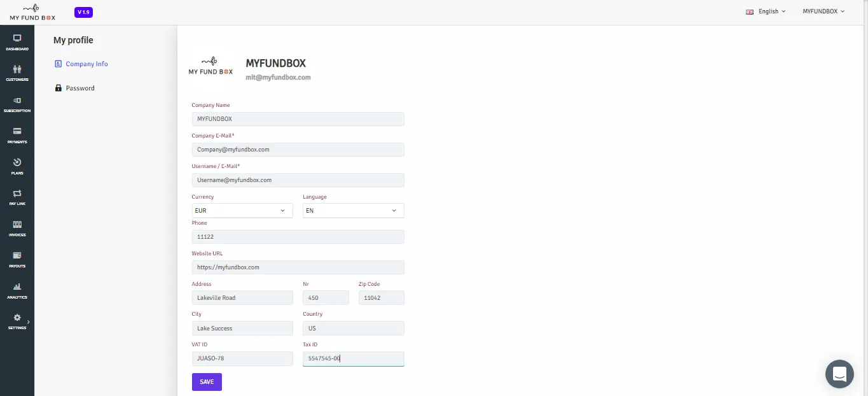The image size is (868, 396).
Task: Click the City field with Lake Success
Action: [x=242, y=329]
